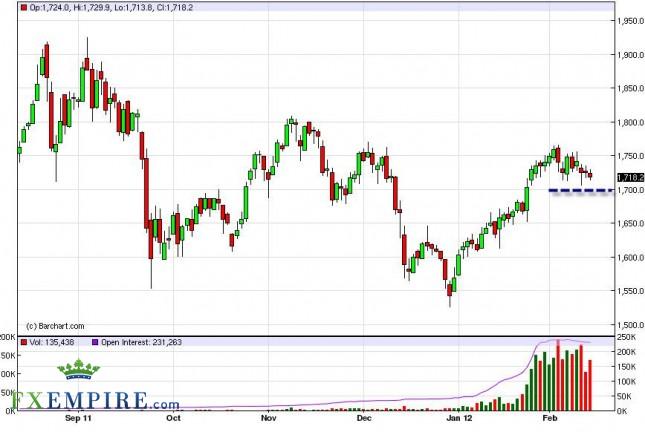Click the 1,750.0 price axis label

630,156
